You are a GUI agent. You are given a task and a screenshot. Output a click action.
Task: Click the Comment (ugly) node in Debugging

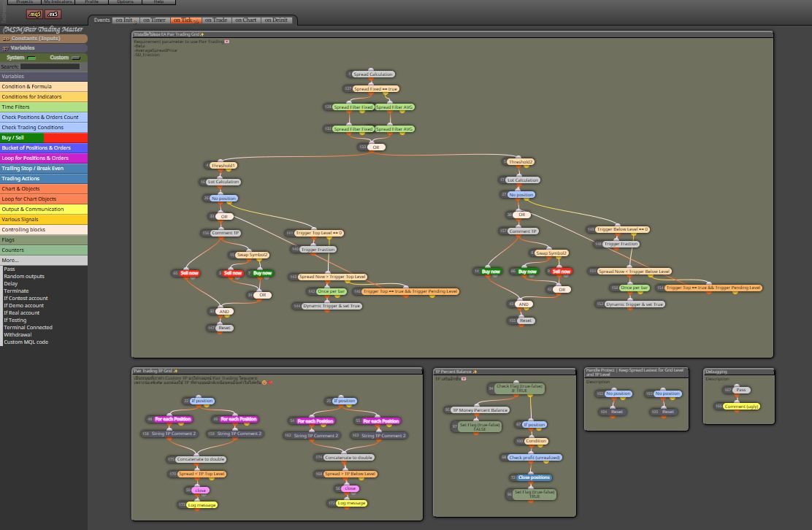coord(742,407)
